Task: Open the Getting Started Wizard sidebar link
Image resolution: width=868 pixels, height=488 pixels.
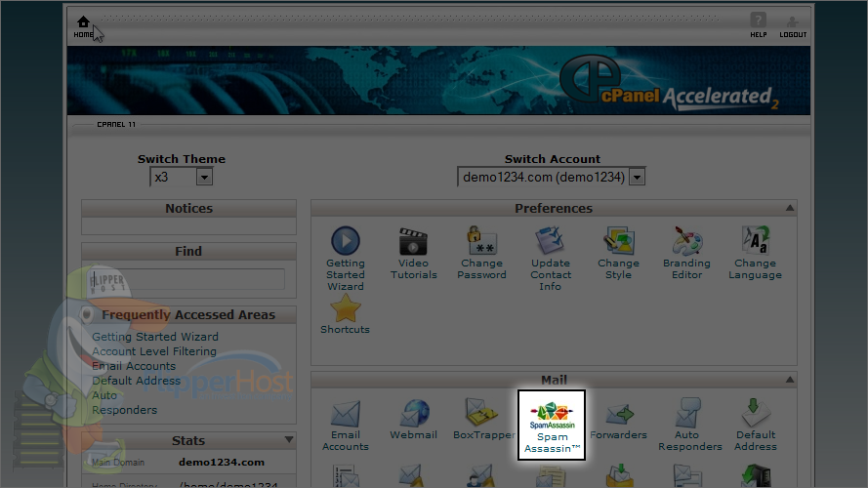Action: tap(155, 337)
